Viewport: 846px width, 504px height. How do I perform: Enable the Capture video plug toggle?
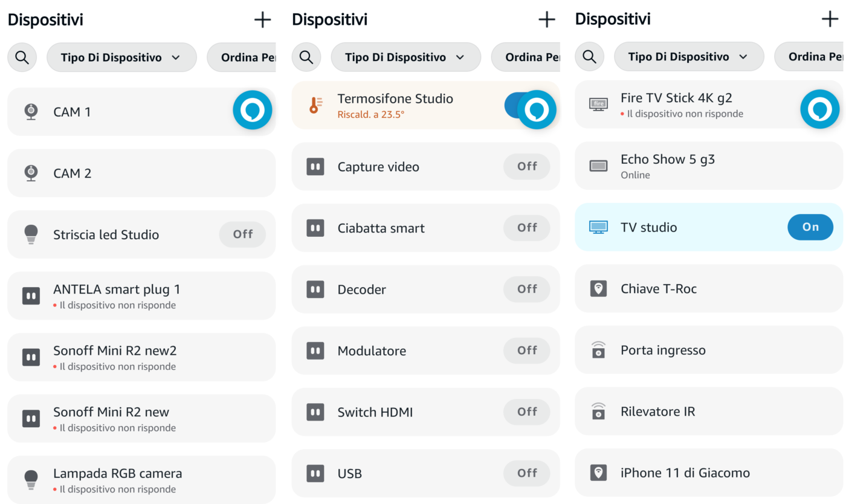527,166
